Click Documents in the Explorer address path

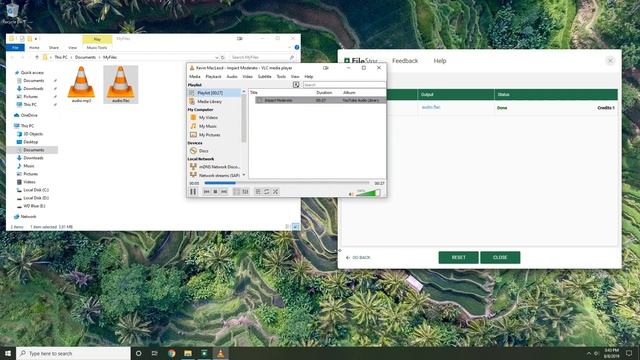pyautogui.click(x=85, y=58)
